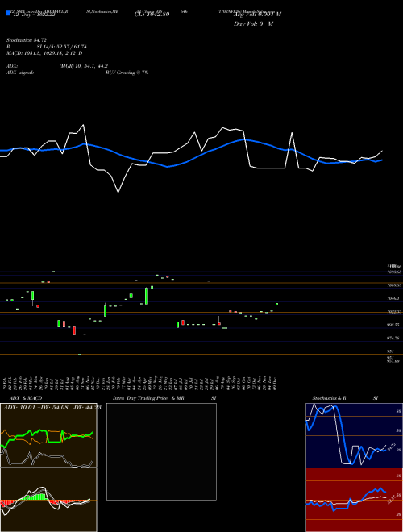Open the red RSI chart panel
403x532 pixels.
pyautogui.click(x=354, y=500)
